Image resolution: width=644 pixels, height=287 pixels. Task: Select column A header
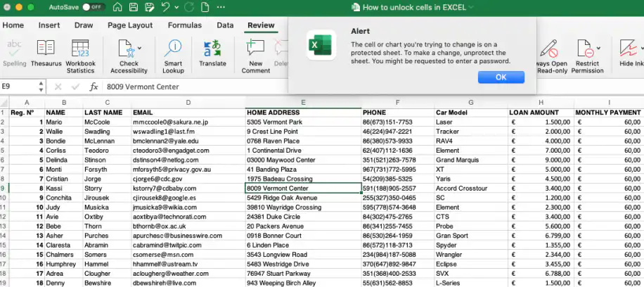[27, 103]
